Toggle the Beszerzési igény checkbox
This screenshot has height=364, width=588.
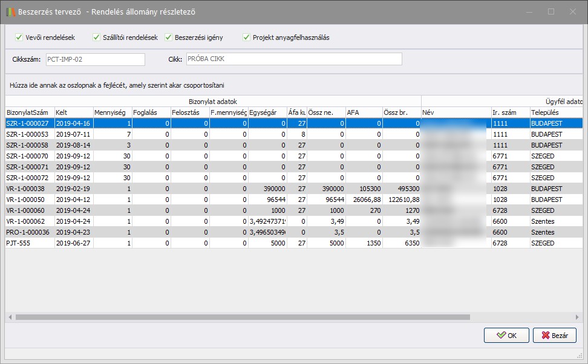[x=169, y=37]
